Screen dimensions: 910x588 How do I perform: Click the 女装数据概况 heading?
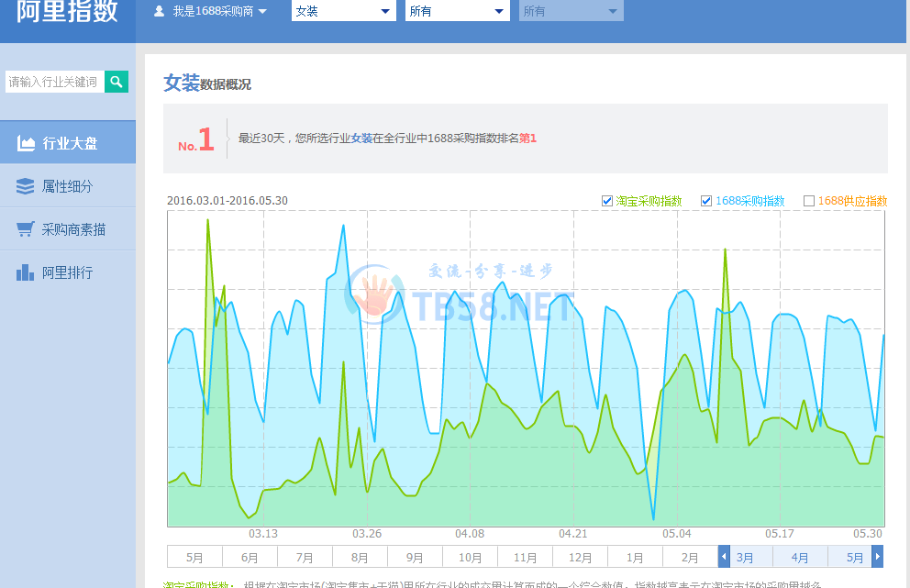(207, 83)
